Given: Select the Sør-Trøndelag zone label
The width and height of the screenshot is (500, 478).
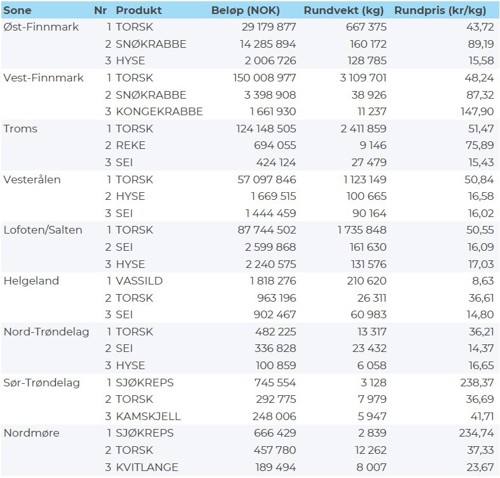Looking at the screenshot, I should click(42, 383).
